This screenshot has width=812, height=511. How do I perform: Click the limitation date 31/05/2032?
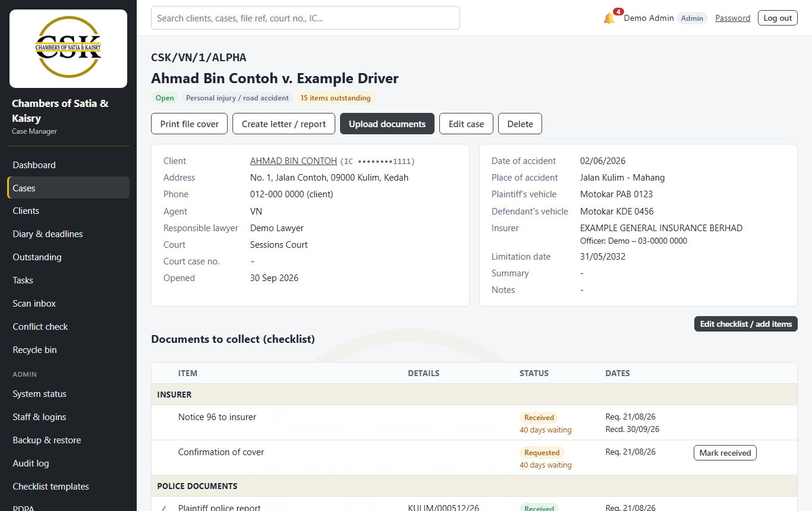[x=603, y=257]
